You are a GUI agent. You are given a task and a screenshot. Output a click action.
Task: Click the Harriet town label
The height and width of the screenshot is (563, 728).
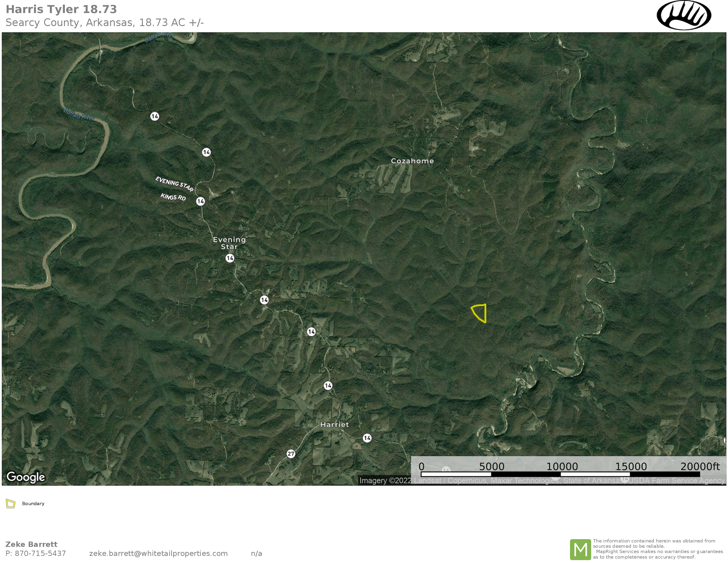334,424
